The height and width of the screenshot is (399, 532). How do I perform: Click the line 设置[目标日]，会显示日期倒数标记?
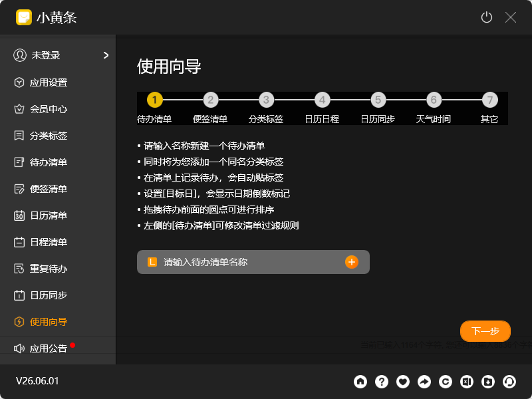(217, 194)
